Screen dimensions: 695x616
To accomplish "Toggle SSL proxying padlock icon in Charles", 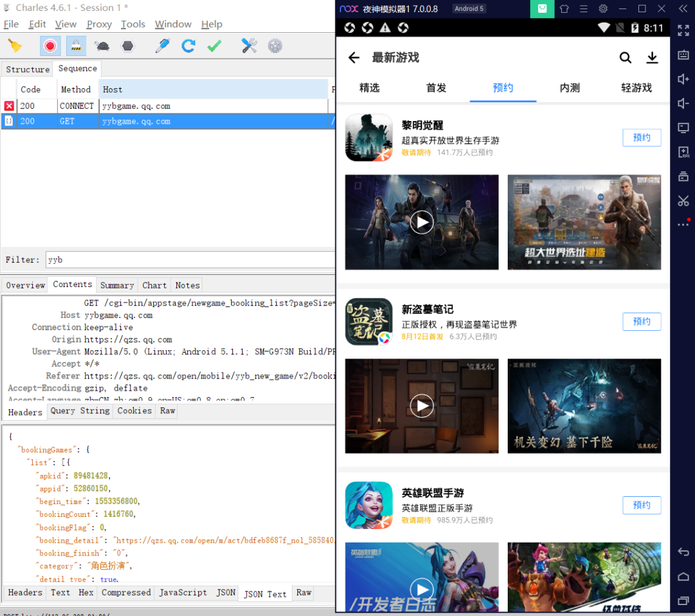I will [76, 46].
